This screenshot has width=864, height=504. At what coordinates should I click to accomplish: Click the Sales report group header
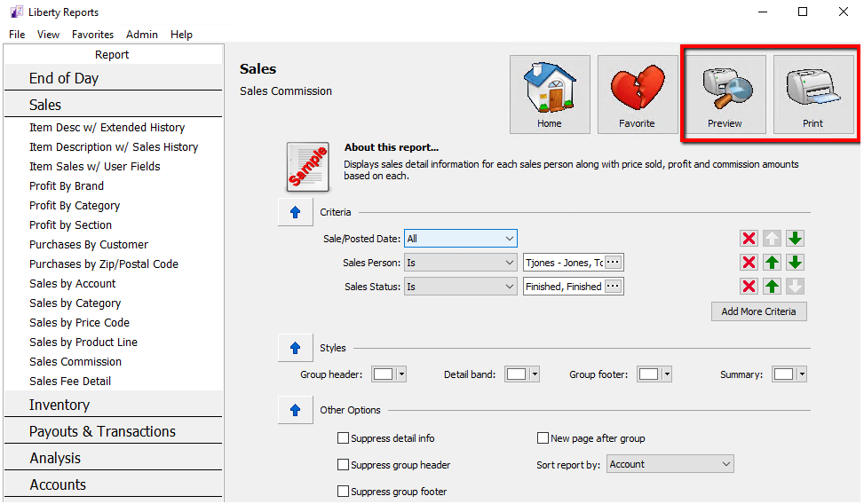(113, 105)
